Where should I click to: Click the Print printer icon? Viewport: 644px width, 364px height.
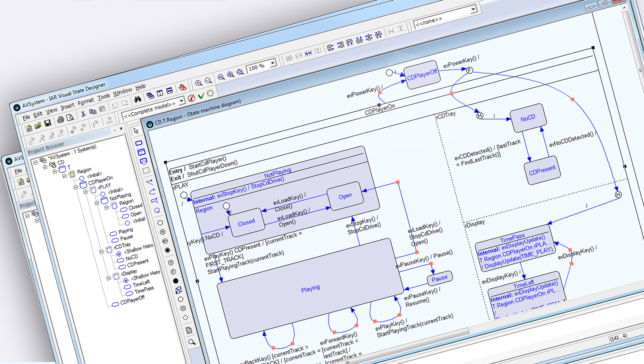[x=61, y=119]
